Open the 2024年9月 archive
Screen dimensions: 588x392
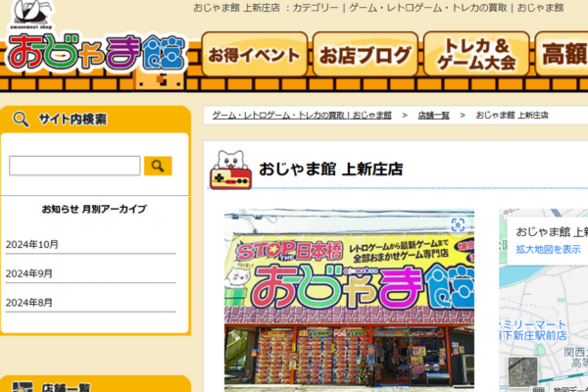(x=28, y=273)
